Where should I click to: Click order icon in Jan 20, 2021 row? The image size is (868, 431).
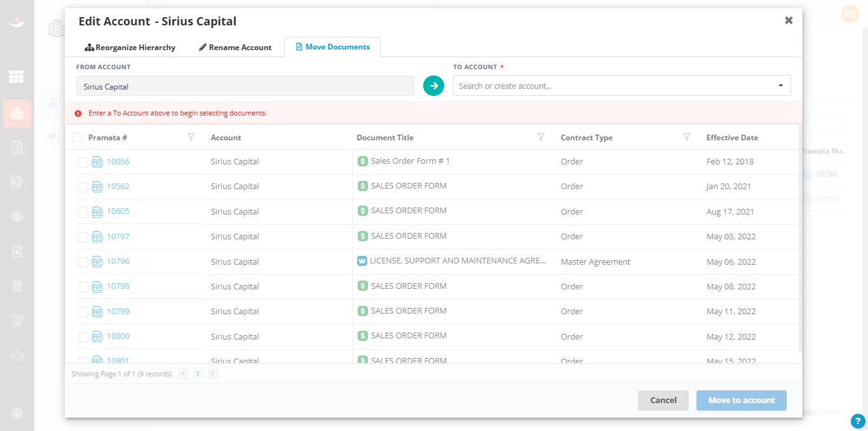click(363, 186)
